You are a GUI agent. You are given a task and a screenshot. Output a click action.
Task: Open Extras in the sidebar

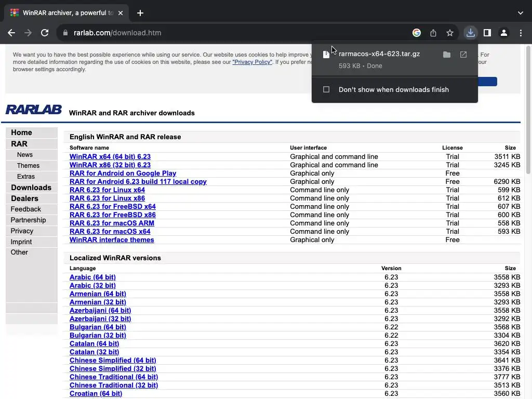tap(26, 177)
